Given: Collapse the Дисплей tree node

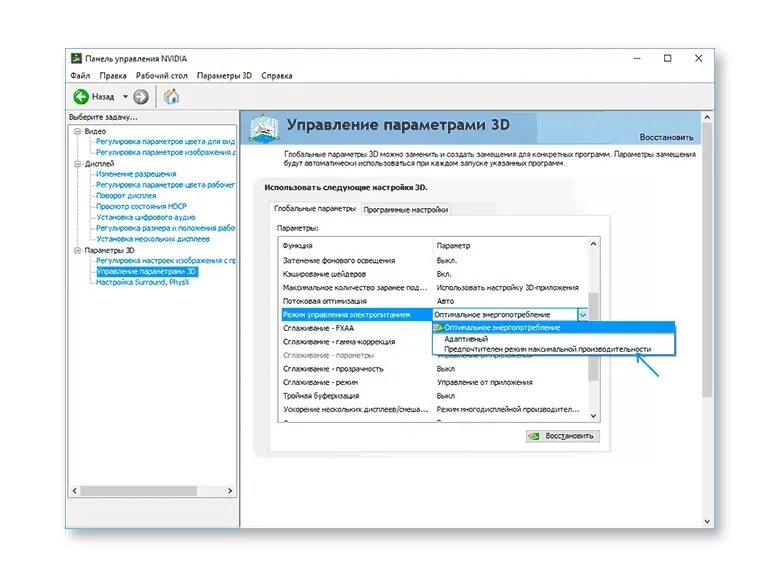Looking at the screenshot, I should [x=78, y=164].
